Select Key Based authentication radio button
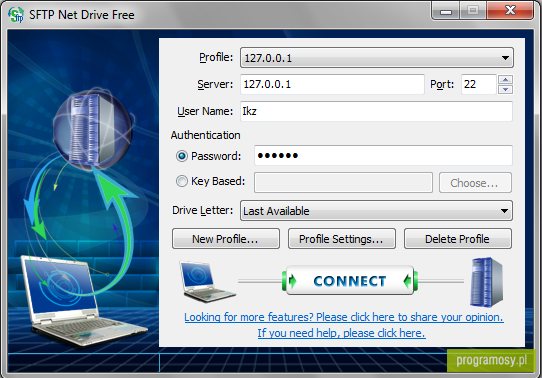The height and width of the screenshot is (378, 542). coord(182,181)
